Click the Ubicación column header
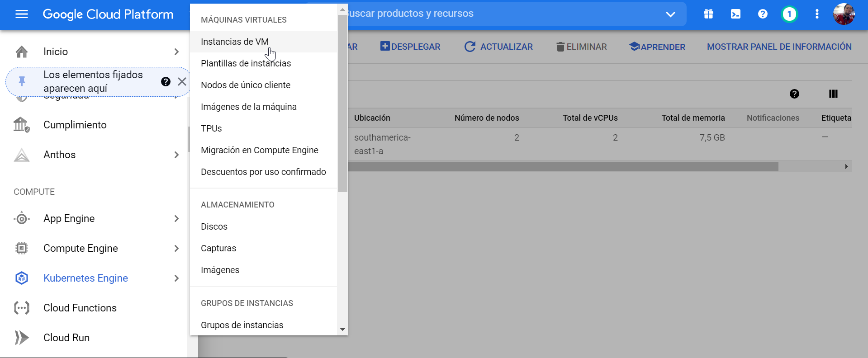The width and height of the screenshot is (868, 358). coord(372,118)
